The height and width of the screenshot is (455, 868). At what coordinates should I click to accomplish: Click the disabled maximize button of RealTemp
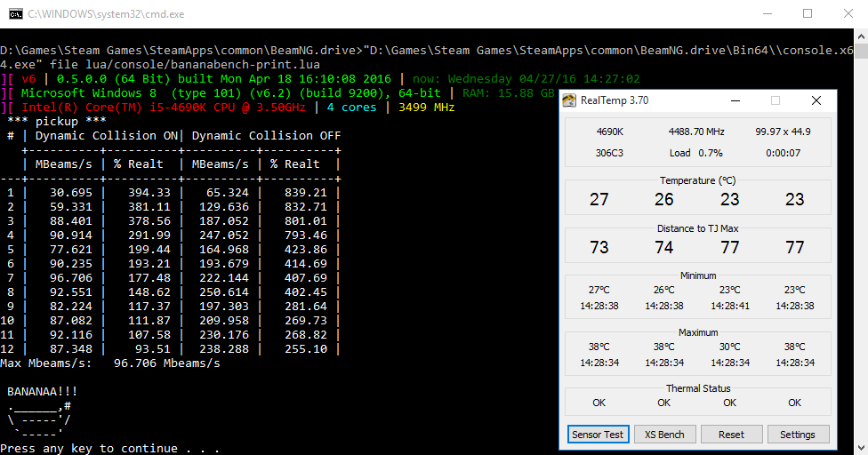click(776, 100)
